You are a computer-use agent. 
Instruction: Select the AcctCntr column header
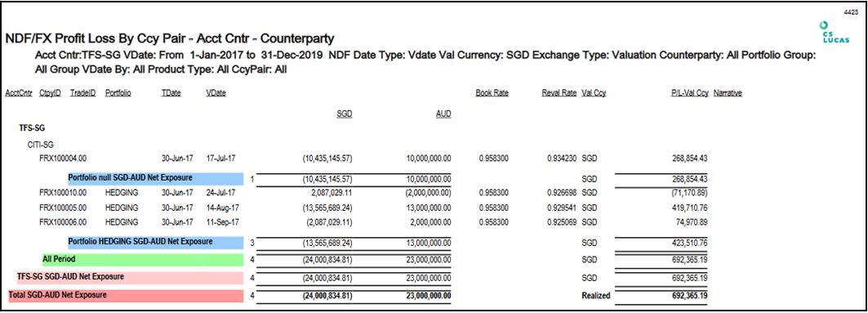(18, 93)
